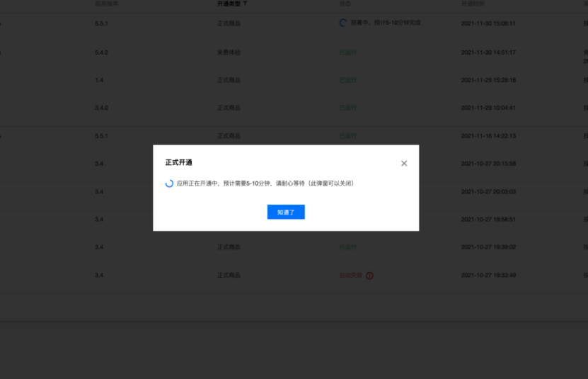Click 已运行 status in the 3.4.0 row
The height and width of the screenshot is (379, 588).
347,108
